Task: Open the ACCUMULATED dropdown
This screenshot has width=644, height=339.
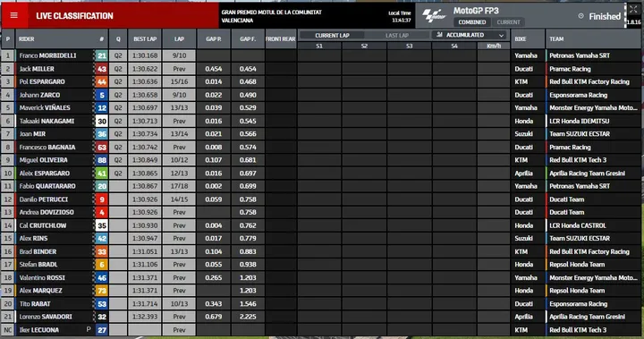Action: (470, 35)
